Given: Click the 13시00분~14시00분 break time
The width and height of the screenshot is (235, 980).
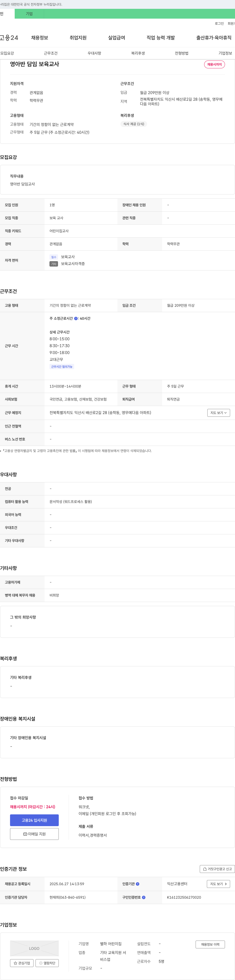Looking at the screenshot, I should coord(65,386).
